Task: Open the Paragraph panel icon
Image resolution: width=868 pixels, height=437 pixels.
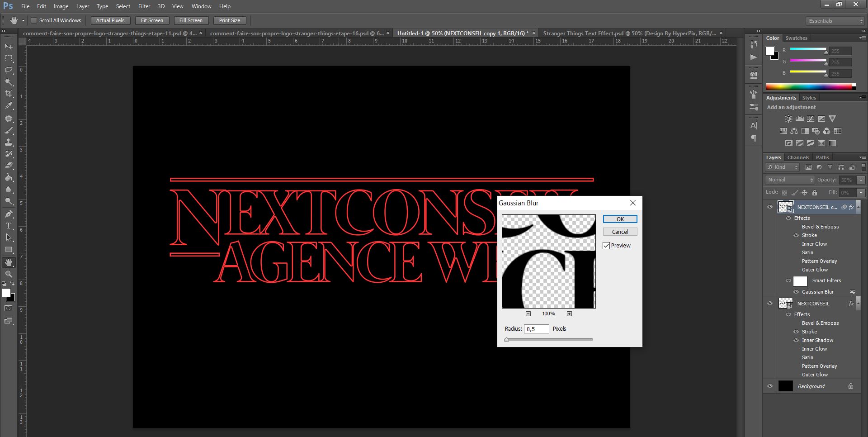Action: point(754,138)
